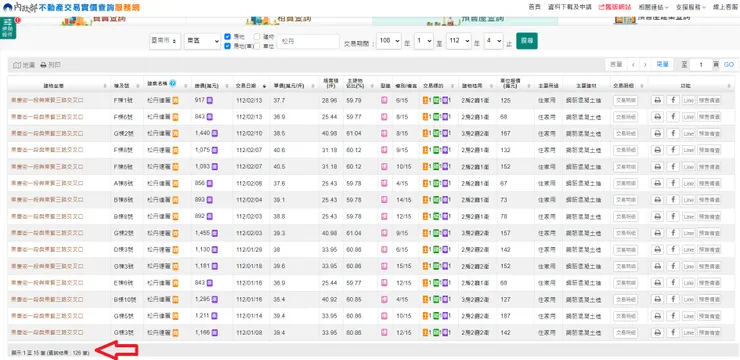Viewport: 740px width, 360px height.
Task: Click Line share for the 1,440 row
Action: pos(688,134)
